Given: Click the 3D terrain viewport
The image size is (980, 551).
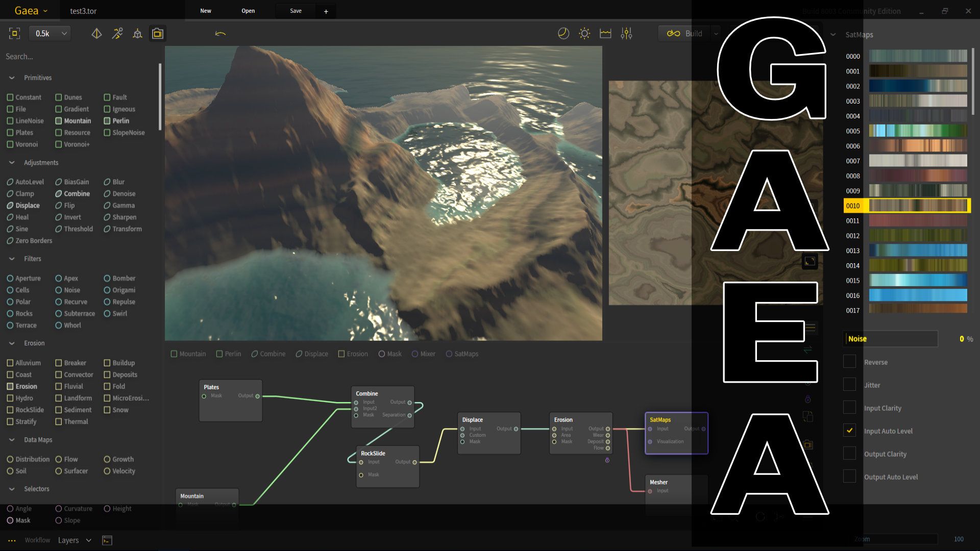Looking at the screenshot, I should click(x=383, y=193).
